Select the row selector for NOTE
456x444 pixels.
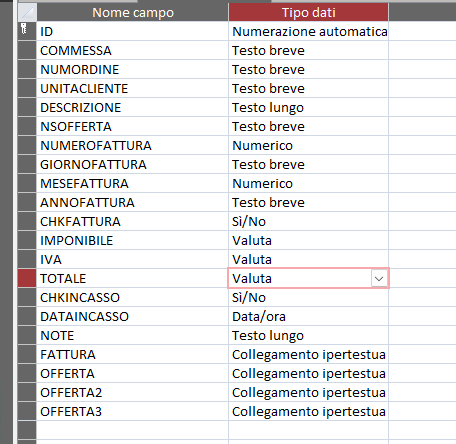tap(27, 336)
